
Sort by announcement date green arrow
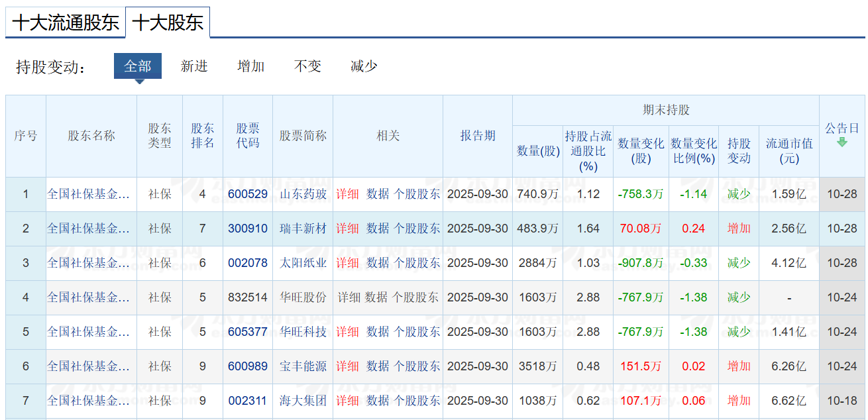point(841,142)
